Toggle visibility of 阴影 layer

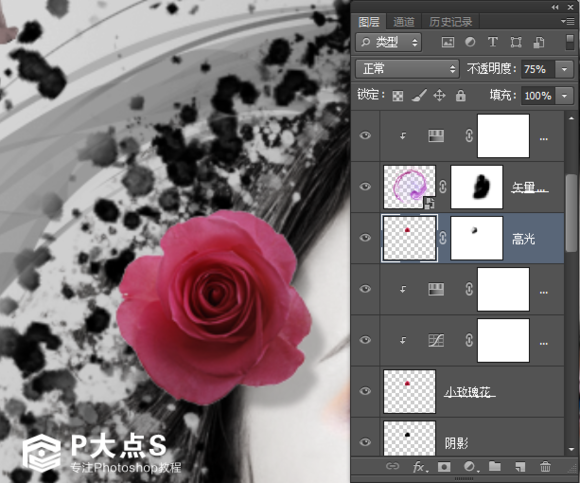point(365,442)
